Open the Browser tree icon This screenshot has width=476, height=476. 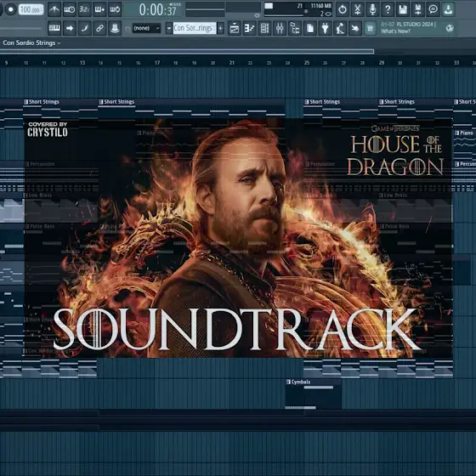click(x=295, y=28)
